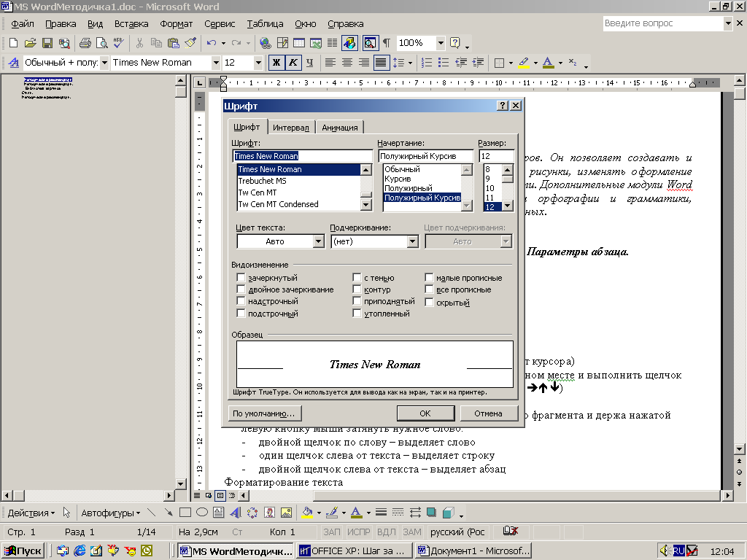Check the надстрочный option

tap(241, 301)
